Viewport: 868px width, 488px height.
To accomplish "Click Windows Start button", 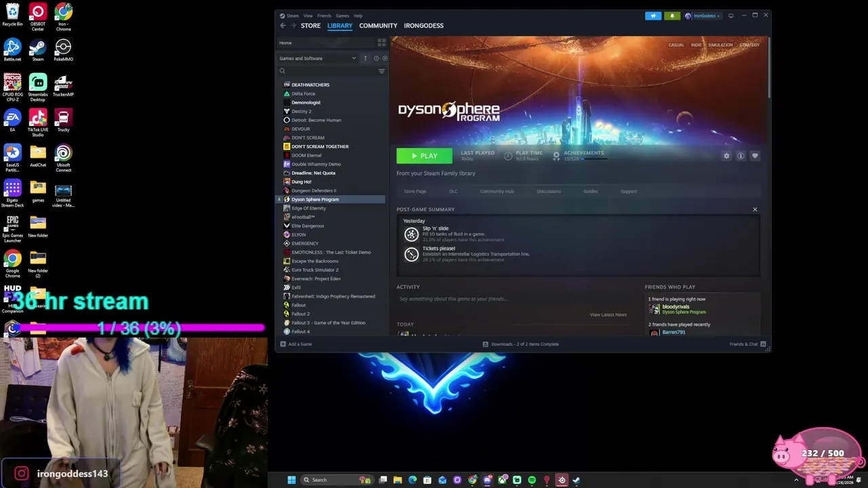I will click(292, 480).
